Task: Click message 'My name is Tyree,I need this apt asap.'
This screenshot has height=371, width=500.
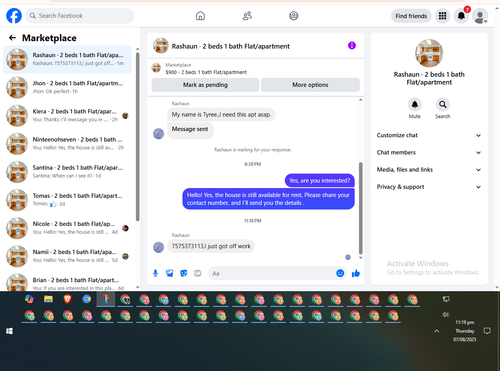Action: point(221,114)
